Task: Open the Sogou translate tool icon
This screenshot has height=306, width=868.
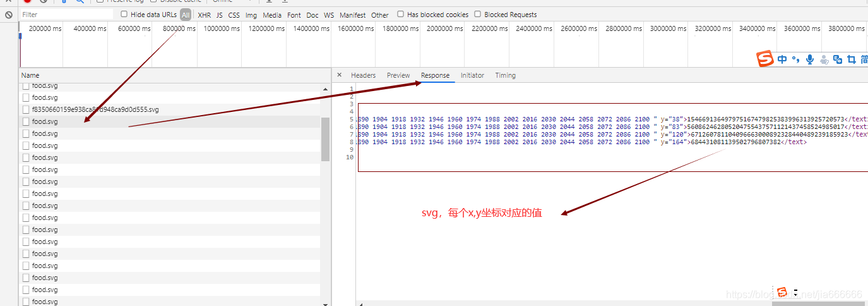Action: click(838, 59)
